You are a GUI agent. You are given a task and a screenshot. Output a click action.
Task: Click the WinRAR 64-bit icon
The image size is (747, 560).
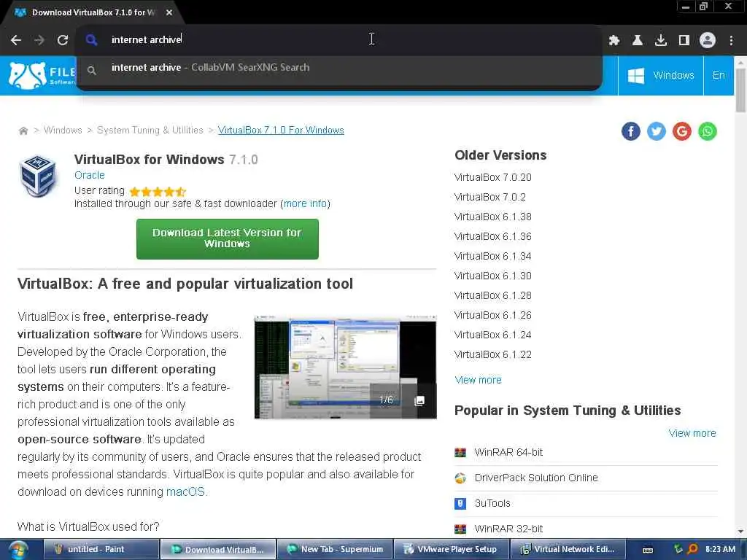point(460,452)
